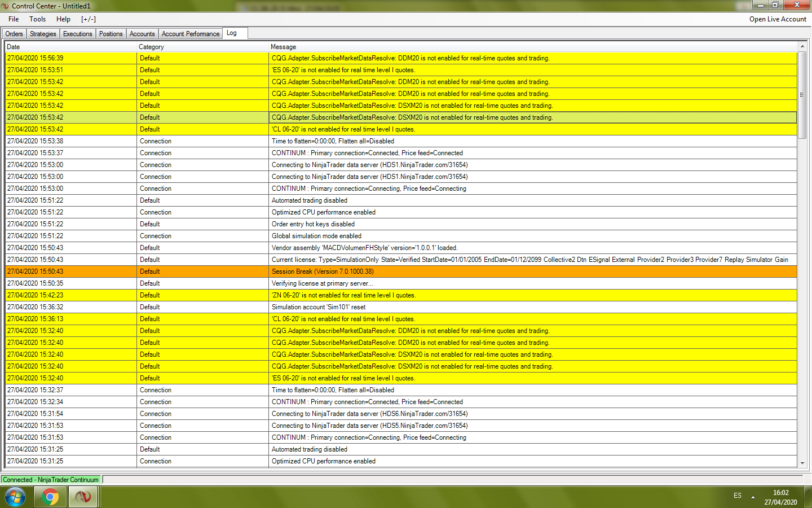Open the Help menu

(x=63, y=19)
